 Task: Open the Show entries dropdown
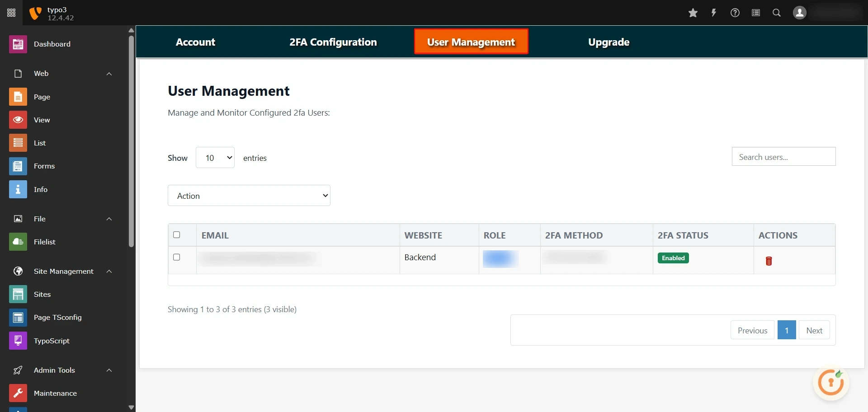(215, 157)
